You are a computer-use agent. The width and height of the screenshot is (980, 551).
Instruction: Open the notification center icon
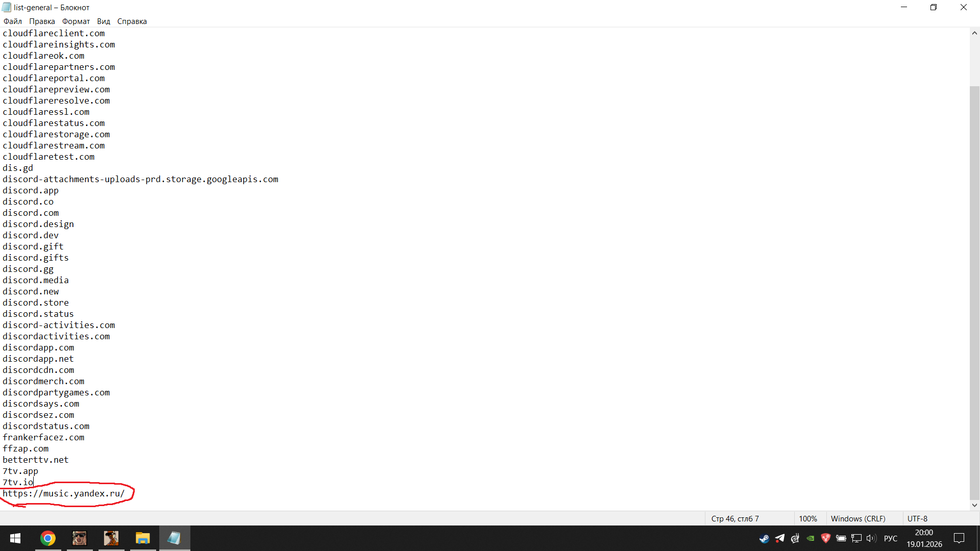tap(959, 538)
